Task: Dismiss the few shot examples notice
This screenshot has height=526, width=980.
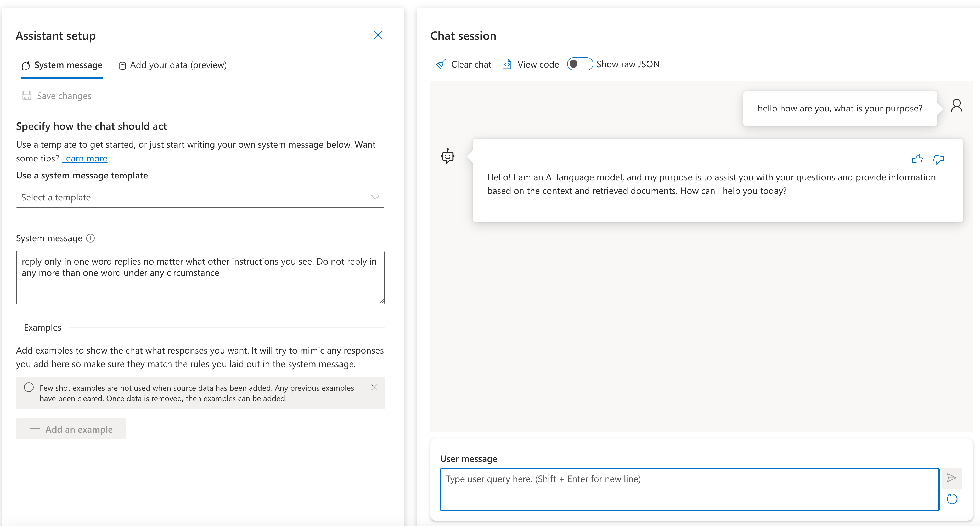Action: 374,388
